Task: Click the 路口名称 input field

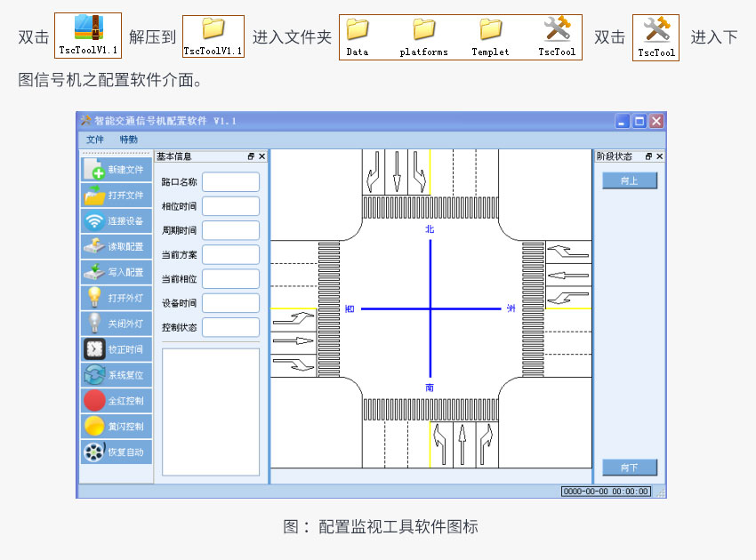Action: coord(230,182)
